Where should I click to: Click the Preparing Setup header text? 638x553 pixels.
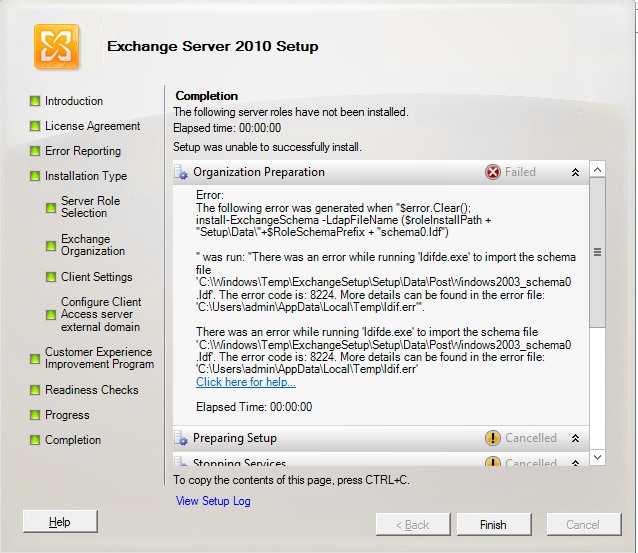click(x=235, y=438)
